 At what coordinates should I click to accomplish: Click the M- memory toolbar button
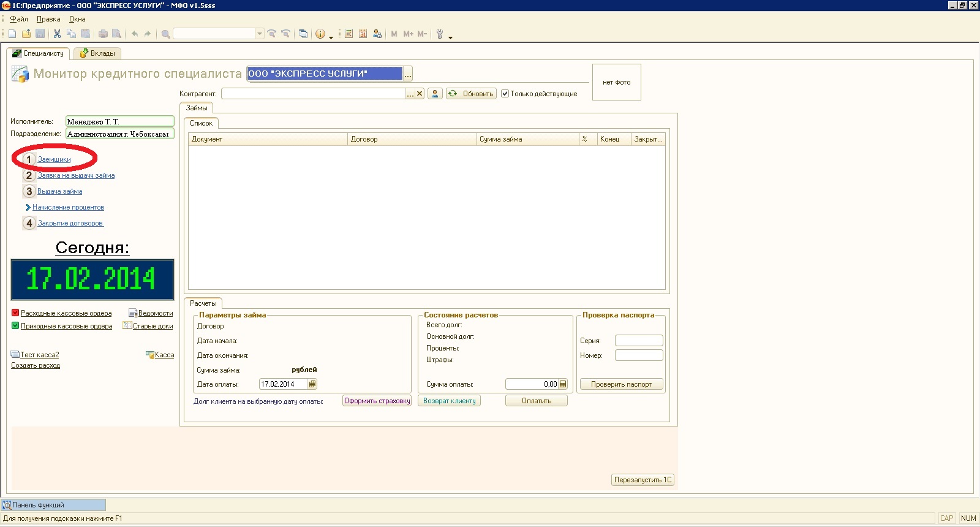[x=422, y=34]
